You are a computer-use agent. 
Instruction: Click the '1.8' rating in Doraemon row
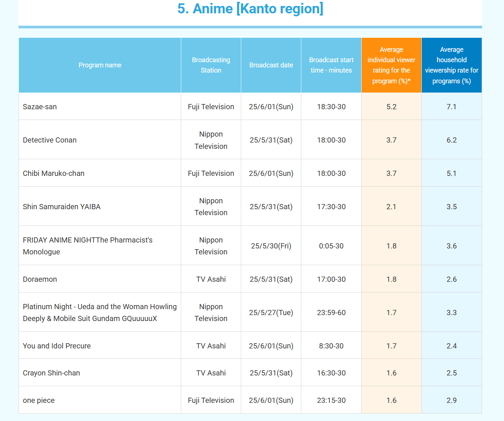pos(391,279)
